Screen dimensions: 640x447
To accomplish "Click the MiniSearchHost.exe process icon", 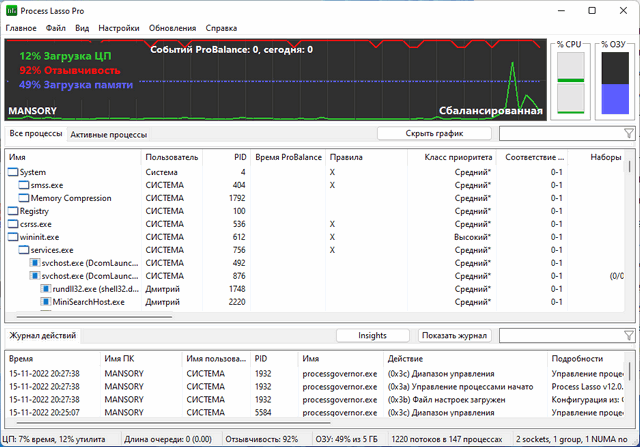I will click(x=46, y=302).
